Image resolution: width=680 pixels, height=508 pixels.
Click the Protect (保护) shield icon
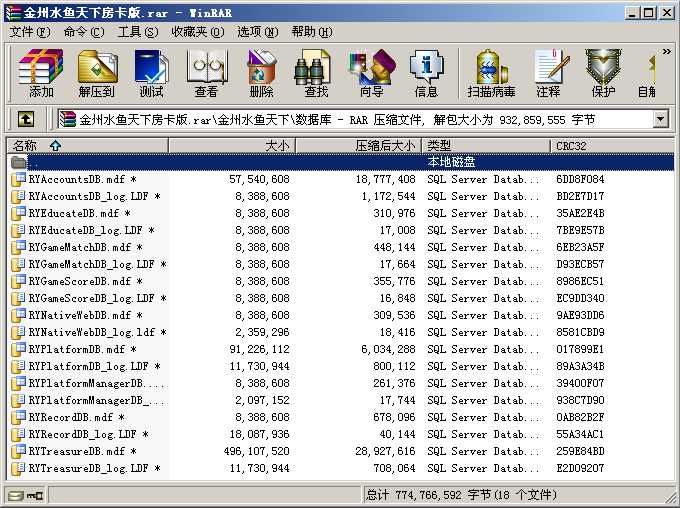[x=603, y=72]
